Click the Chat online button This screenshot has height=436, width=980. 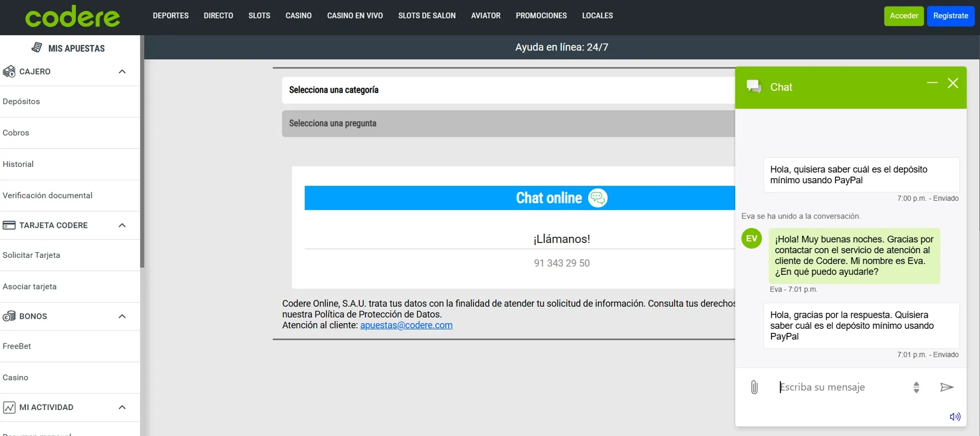(520, 198)
